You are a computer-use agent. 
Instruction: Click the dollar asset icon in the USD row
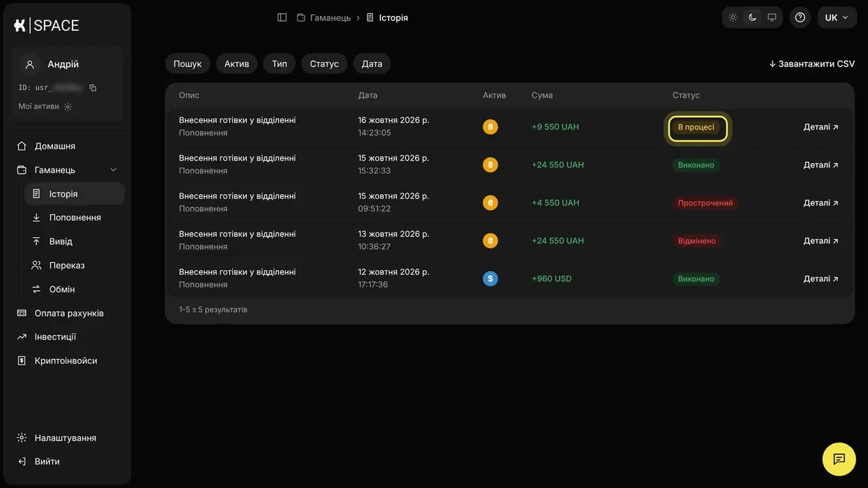490,279
